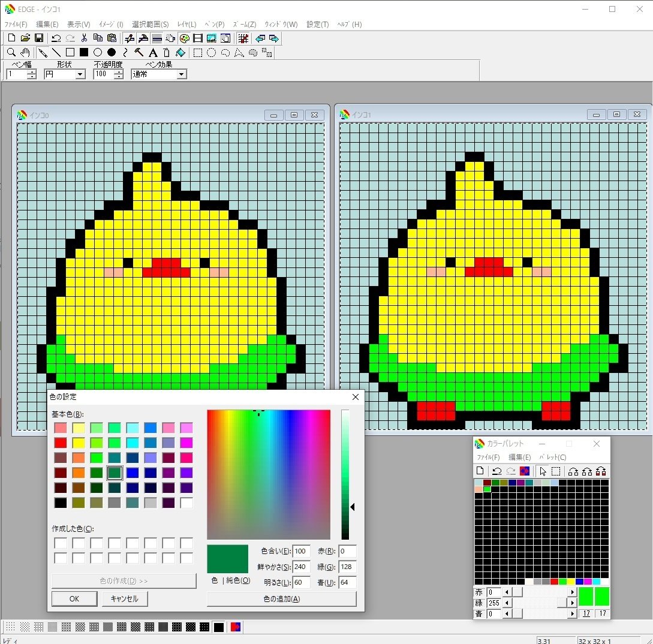The width and height of the screenshot is (653, 644).
Task: Select the polygon selection tool
Action: tap(239, 53)
